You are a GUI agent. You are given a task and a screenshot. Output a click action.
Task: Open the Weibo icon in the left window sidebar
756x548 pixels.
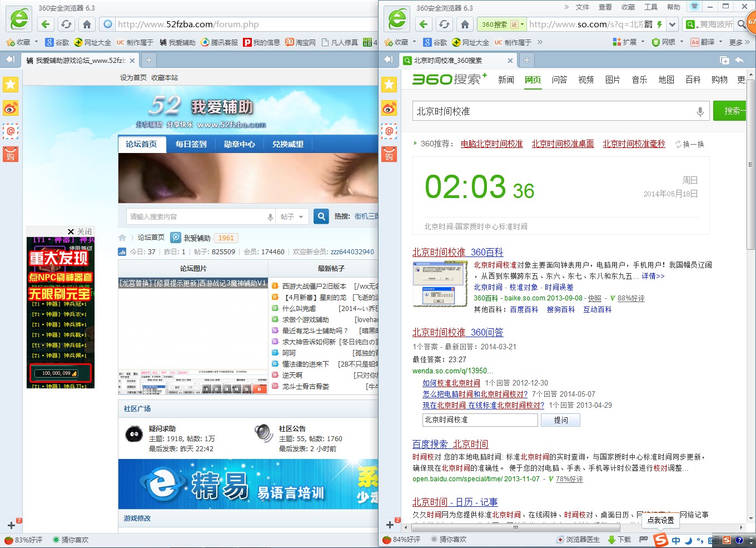(x=11, y=108)
